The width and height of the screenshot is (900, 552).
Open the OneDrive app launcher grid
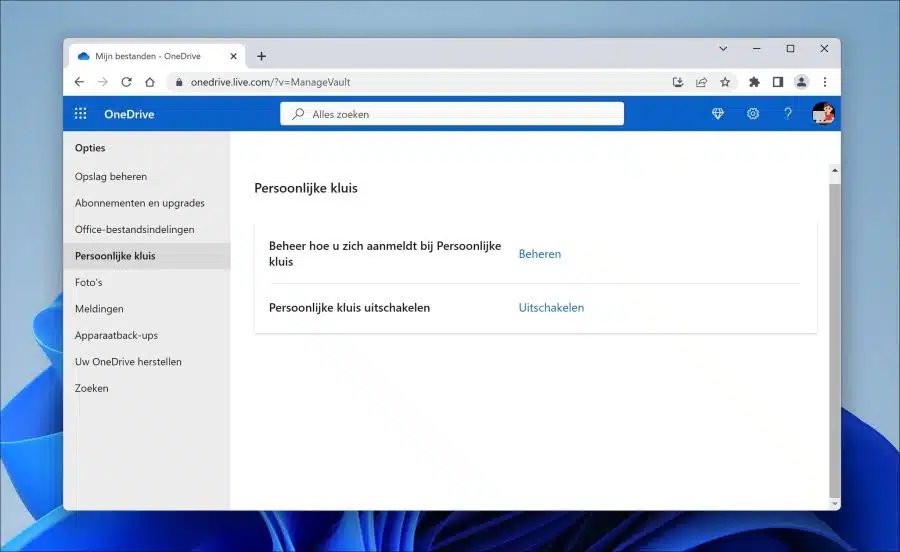80,114
